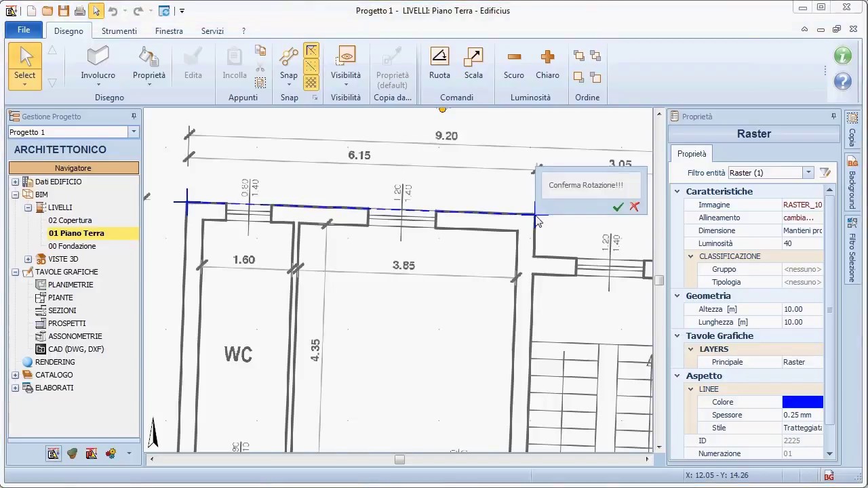Click the Scuro darken luminosity icon
868x488 pixels.
514,57
